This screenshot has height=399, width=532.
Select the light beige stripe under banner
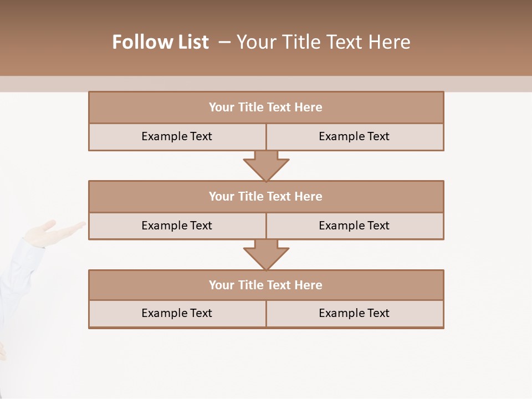click(488, 84)
